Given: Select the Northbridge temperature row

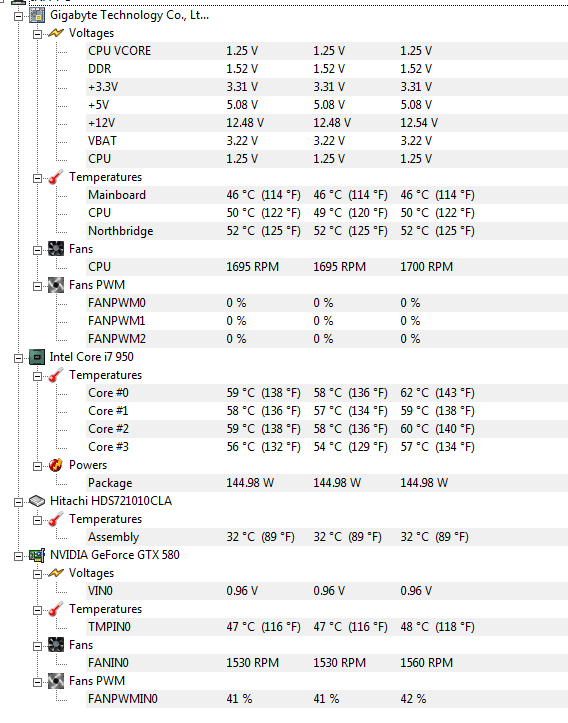Looking at the screenshot, I should pyautogui.click(x=327, y=231).
